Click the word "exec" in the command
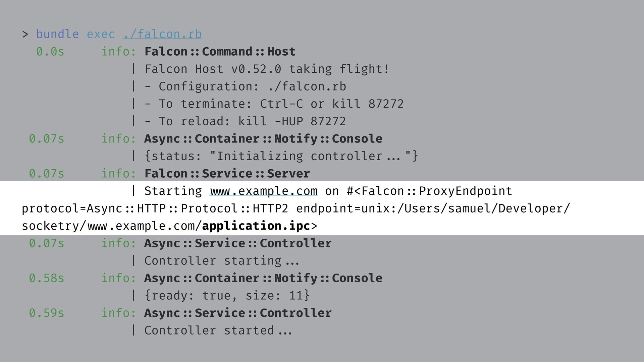The width and height of the screenshot is (644, 362). 101,34
